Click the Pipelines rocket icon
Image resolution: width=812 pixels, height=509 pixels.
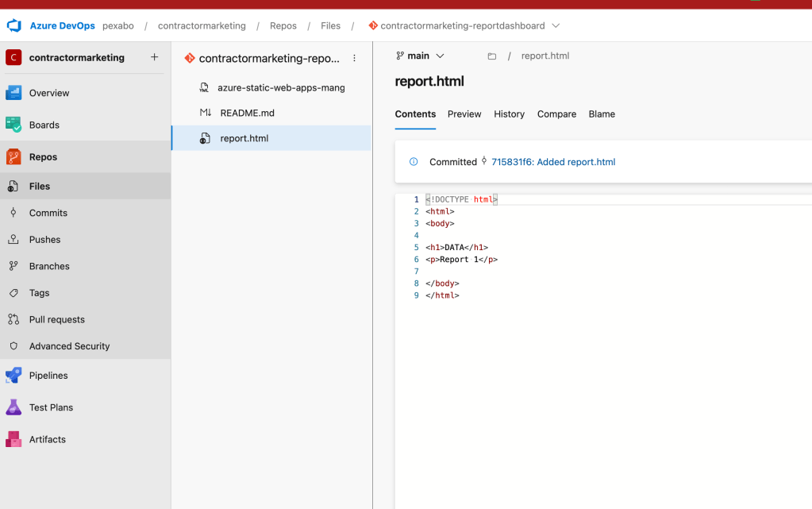[x=13, y=376]
